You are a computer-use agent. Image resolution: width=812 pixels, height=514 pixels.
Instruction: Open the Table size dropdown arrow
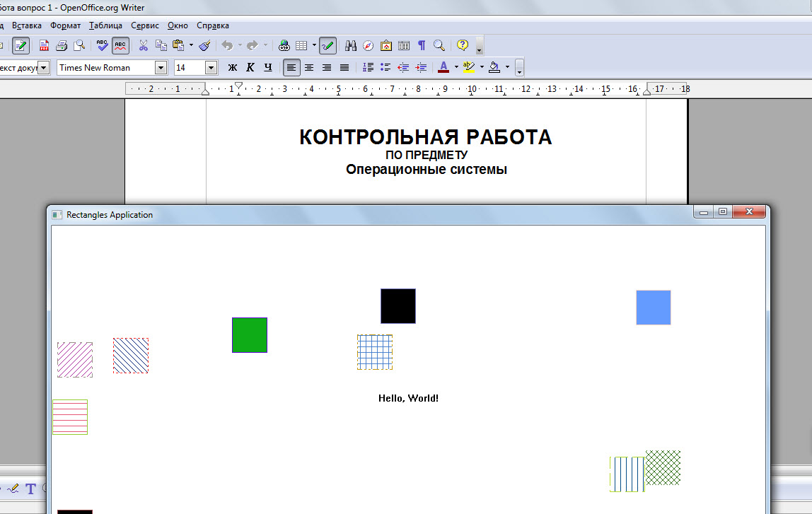click(x=314, y=45)
